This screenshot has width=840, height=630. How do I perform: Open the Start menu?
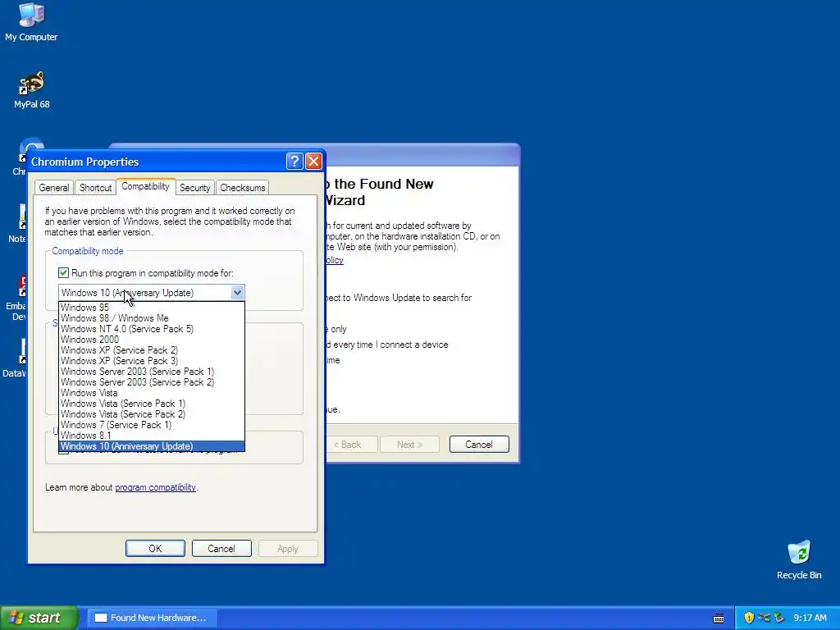pyautogui.click(x=39, y=618)
